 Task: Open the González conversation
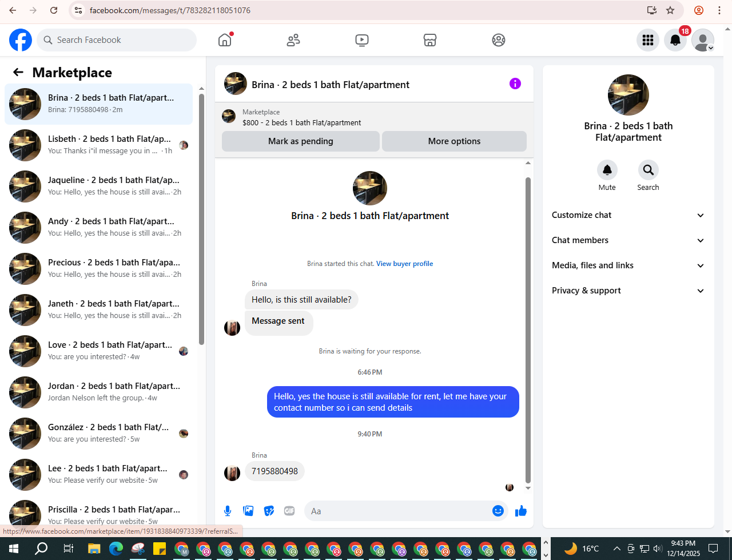(98, 434)
